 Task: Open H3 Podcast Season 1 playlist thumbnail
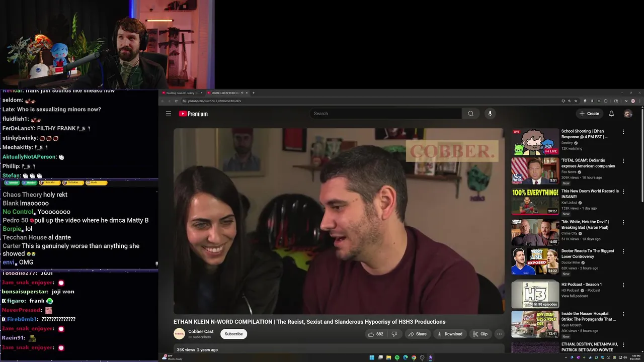click(x=535, y=294)
